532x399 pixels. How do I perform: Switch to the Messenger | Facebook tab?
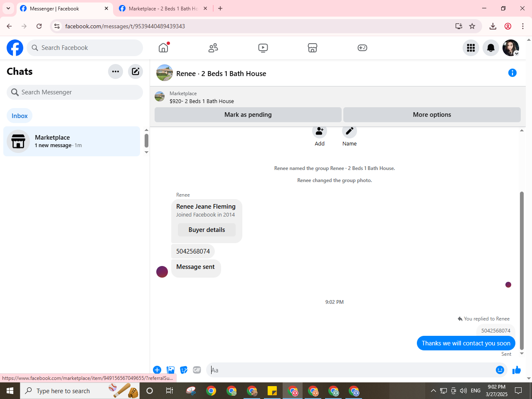tap(65, 9)
